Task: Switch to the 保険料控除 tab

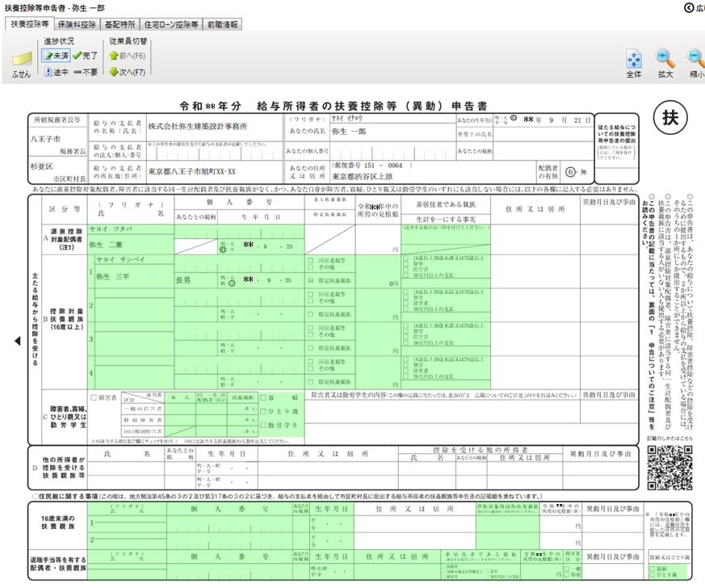Action: click(75, 24)
